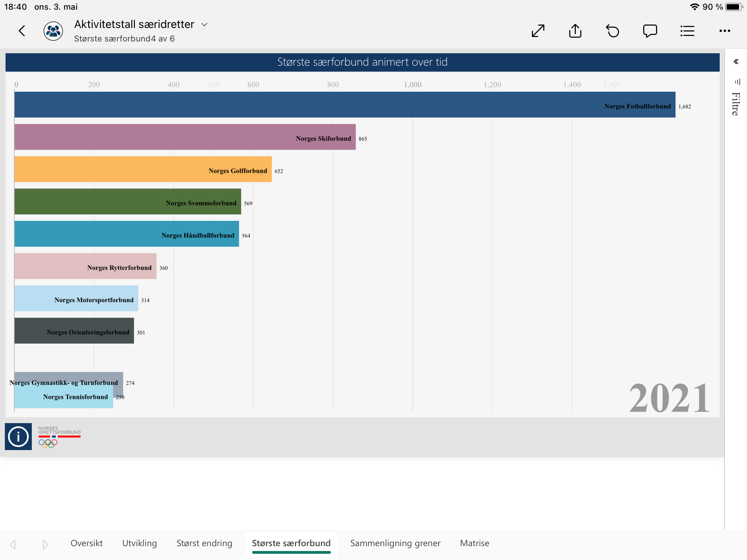Go back with the left chevron arrow
This screenshot has height=560, width=747.
tap(22, 31)
